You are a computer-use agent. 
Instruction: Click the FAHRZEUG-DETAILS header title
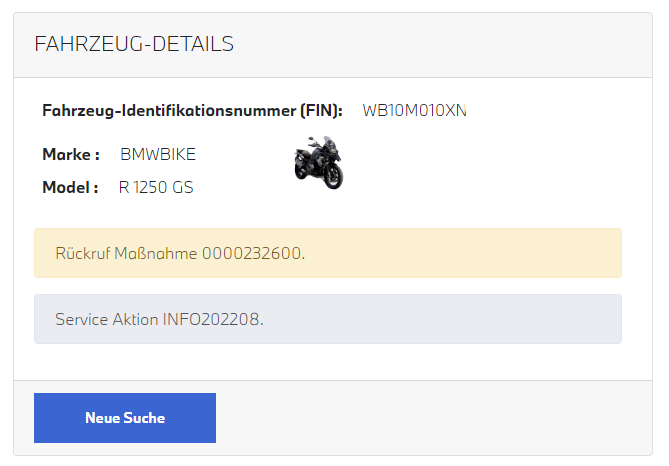pos(134,44)
